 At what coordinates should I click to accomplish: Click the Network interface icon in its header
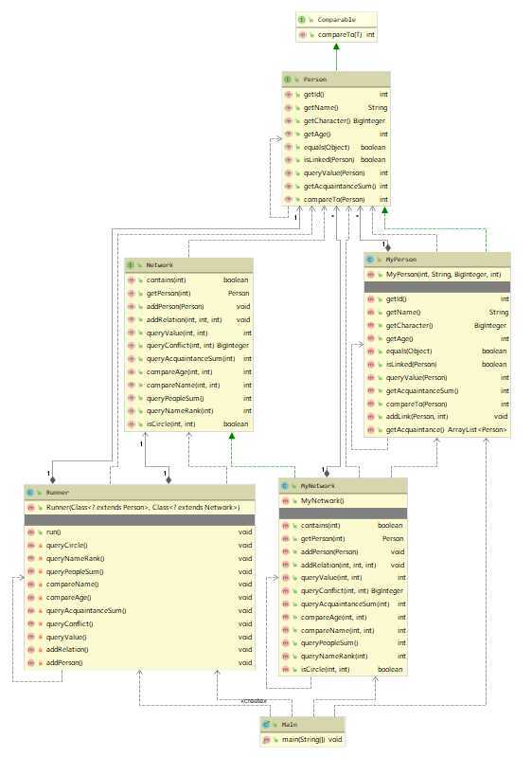pos(131,265)
